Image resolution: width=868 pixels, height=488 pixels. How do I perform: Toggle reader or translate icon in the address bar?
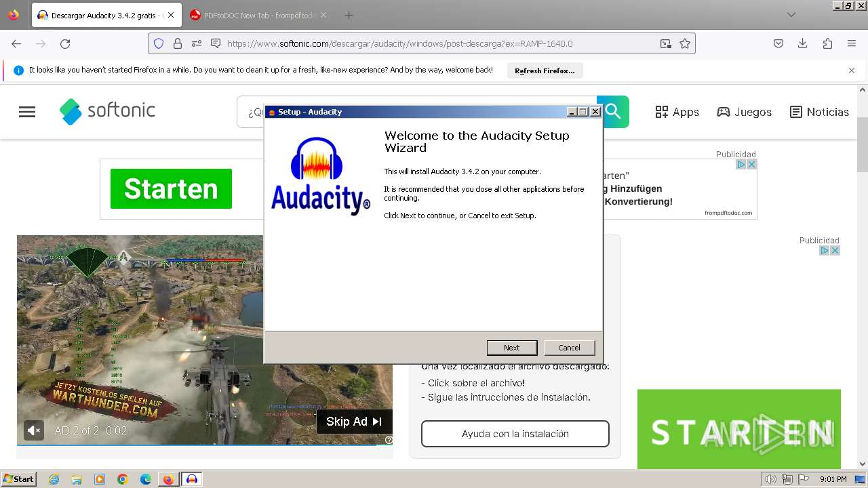666,43
